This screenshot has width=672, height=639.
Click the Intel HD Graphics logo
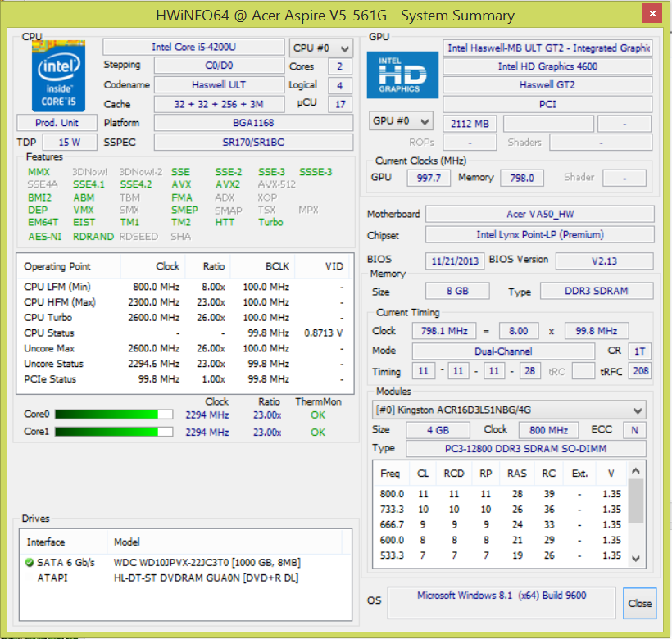tap(402, 75)
